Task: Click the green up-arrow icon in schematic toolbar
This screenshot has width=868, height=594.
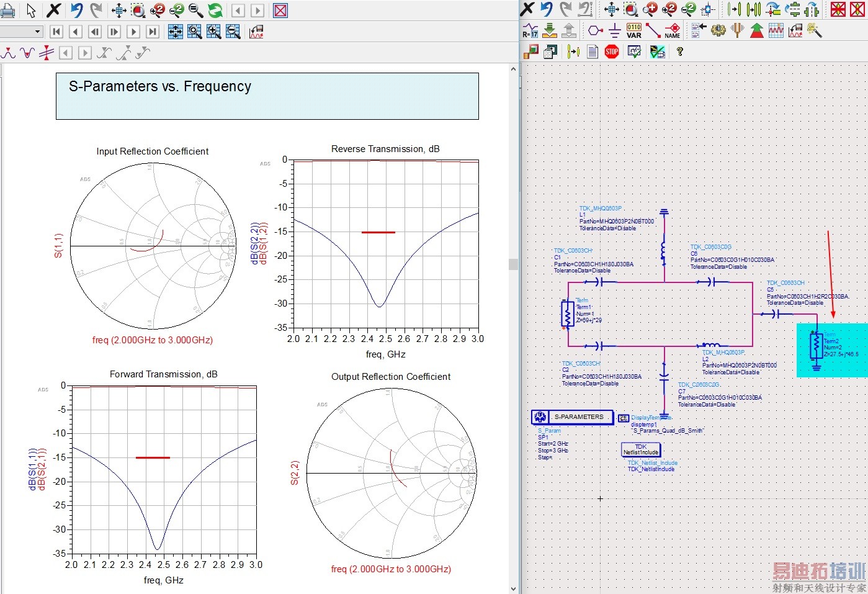Action: click(757, 30)
